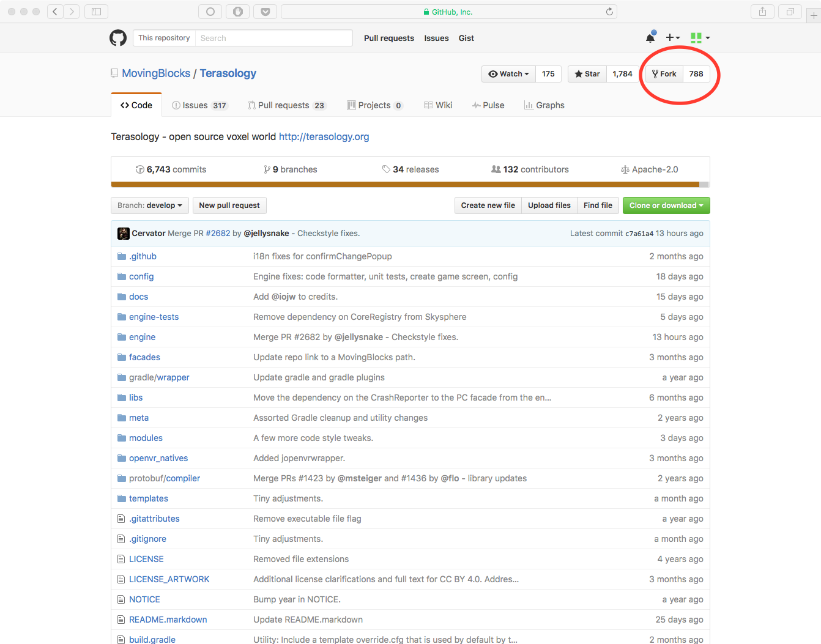Open MovingBlocks organization link
Screen dimensions: 821x644
[156, 73]
